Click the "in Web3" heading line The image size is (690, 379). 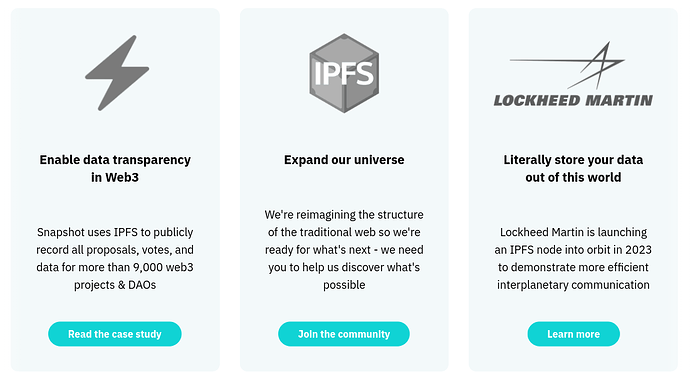tap(115, 177)
